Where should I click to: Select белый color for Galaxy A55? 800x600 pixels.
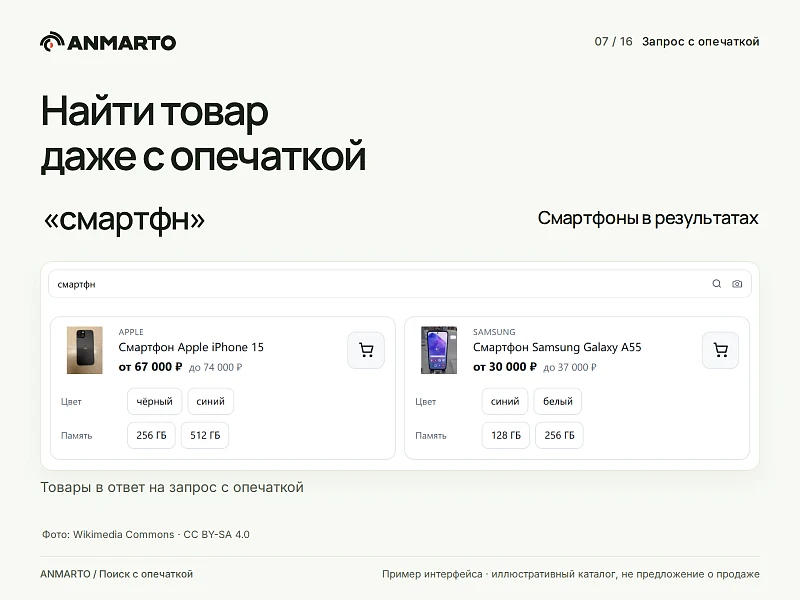tap(558, 402)
